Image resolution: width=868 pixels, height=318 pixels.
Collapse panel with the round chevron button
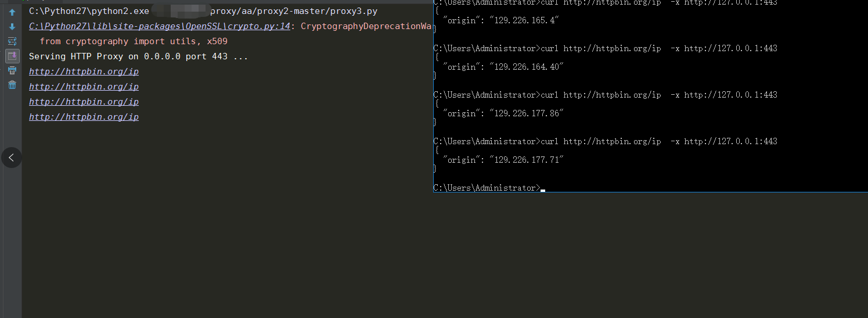[12, 158]
